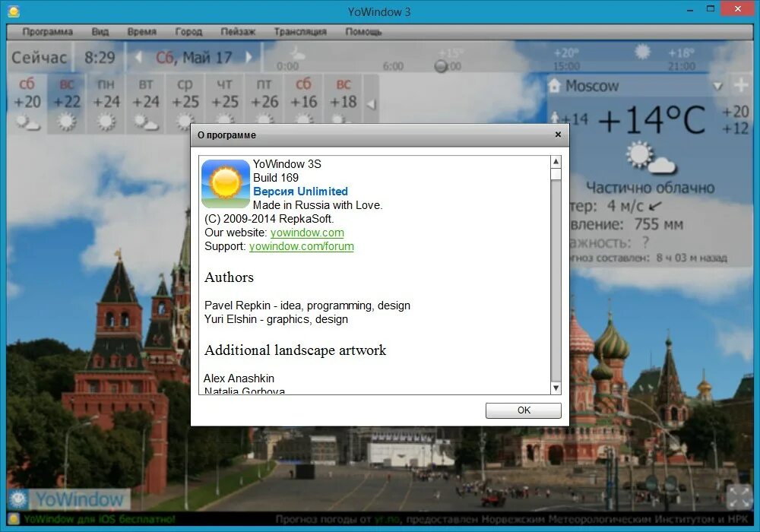Open the yowindow.com website link

pos(307,233)
